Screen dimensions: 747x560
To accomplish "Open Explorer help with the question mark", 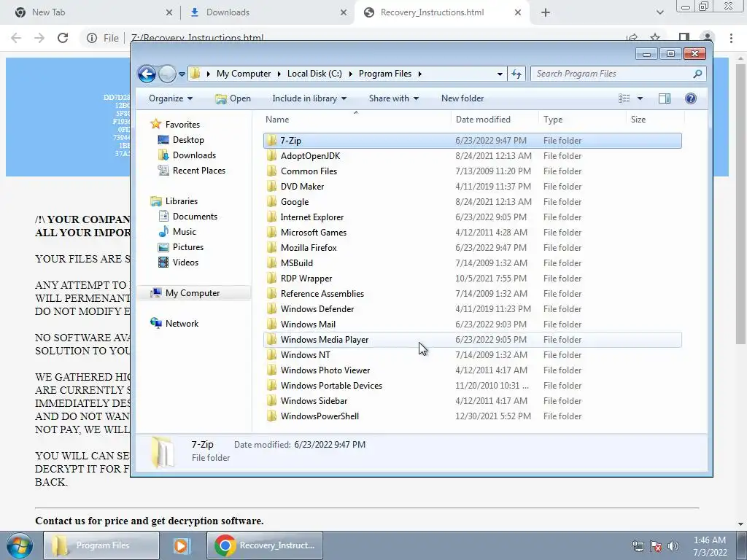I will click(690, 98).
